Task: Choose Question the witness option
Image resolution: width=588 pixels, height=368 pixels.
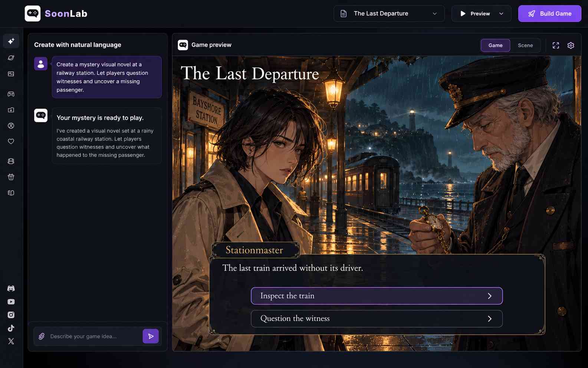Action: (377, 319)
